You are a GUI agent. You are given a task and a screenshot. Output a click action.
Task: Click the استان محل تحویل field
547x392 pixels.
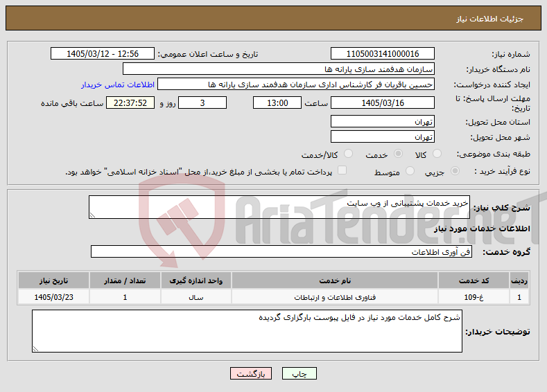(383, 122)
